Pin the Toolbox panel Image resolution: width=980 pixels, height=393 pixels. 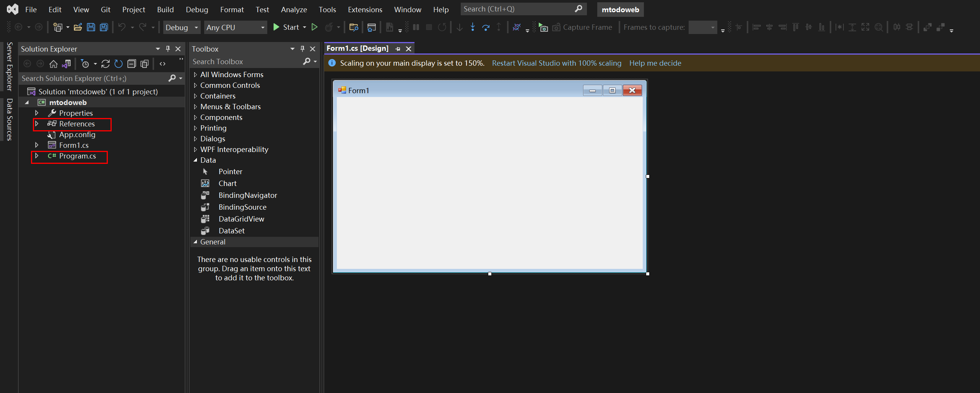point(302,49)
